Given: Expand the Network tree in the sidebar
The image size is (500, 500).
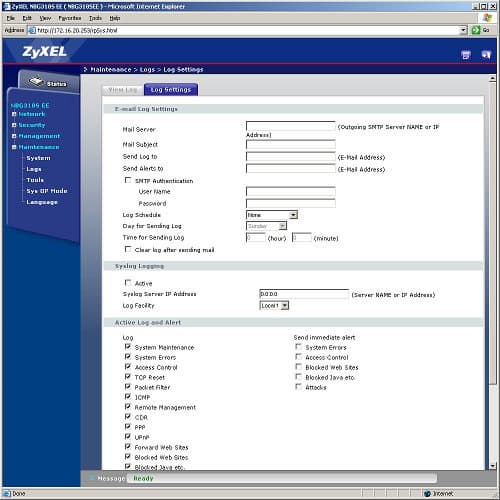Looking at the screenshot, I should (14, 114).
